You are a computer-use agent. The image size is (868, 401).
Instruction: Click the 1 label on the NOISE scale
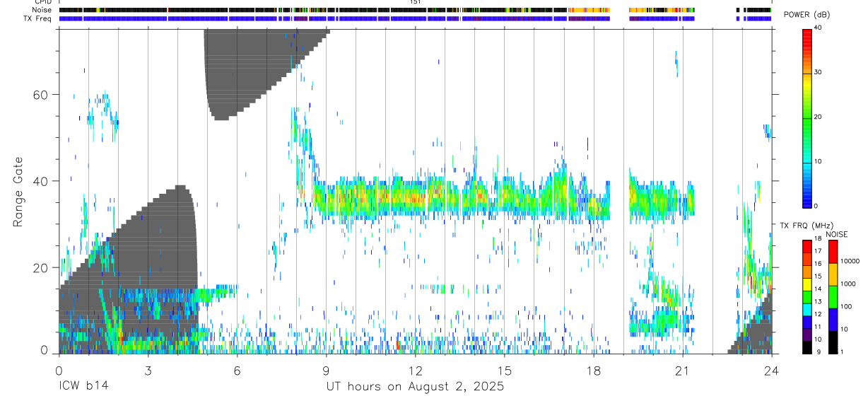click(x=843, y=351)
